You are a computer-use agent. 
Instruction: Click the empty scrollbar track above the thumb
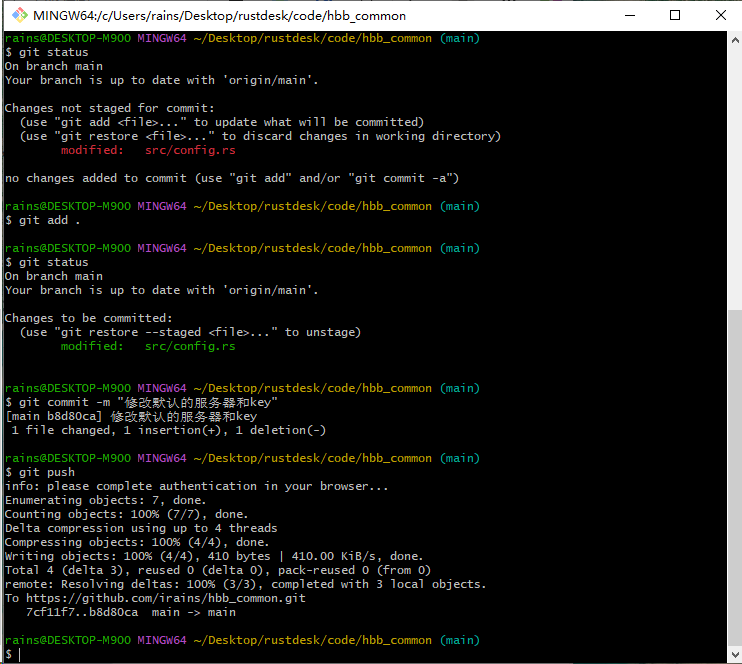tap(735, 170)
